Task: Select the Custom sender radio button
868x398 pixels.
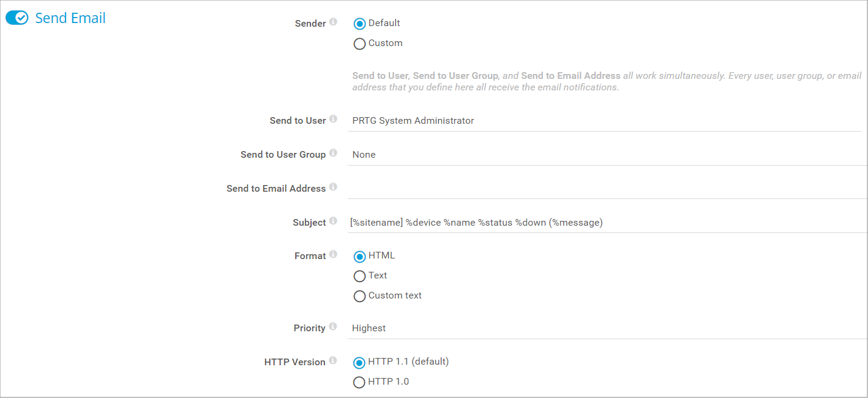Action: 360,44
